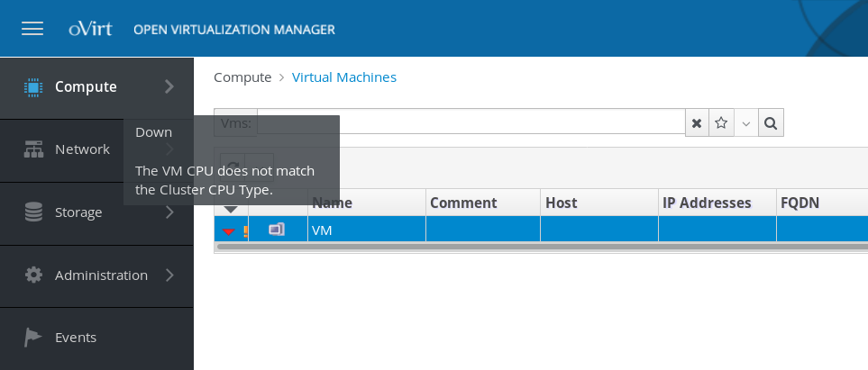
Task: Expand the Compute menu chevron
Action: (169, 87)
